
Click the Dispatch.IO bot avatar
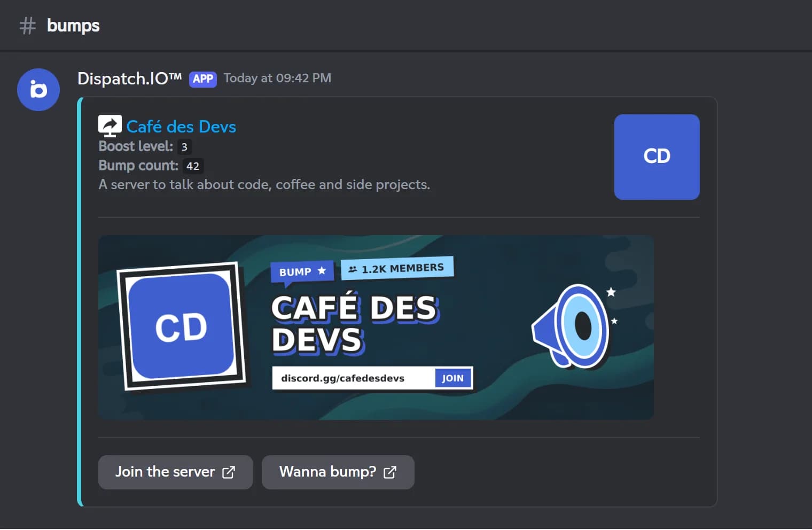[38, 90]
